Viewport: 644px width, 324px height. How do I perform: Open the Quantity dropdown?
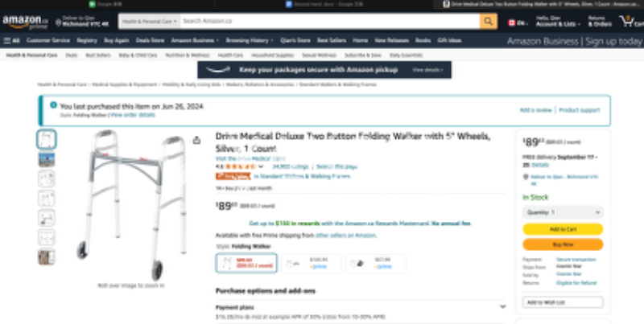tap(563, 212)
